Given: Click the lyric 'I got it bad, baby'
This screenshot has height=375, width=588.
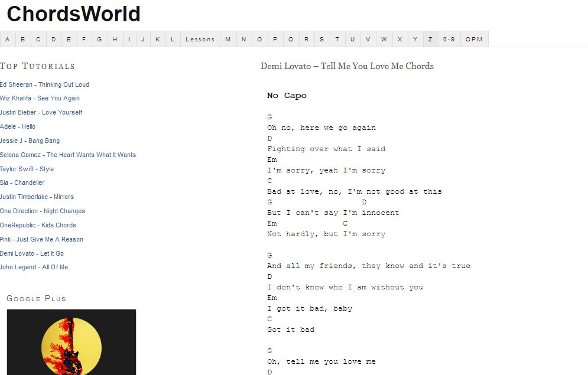Looking at the screenshot, I should 310,309.
